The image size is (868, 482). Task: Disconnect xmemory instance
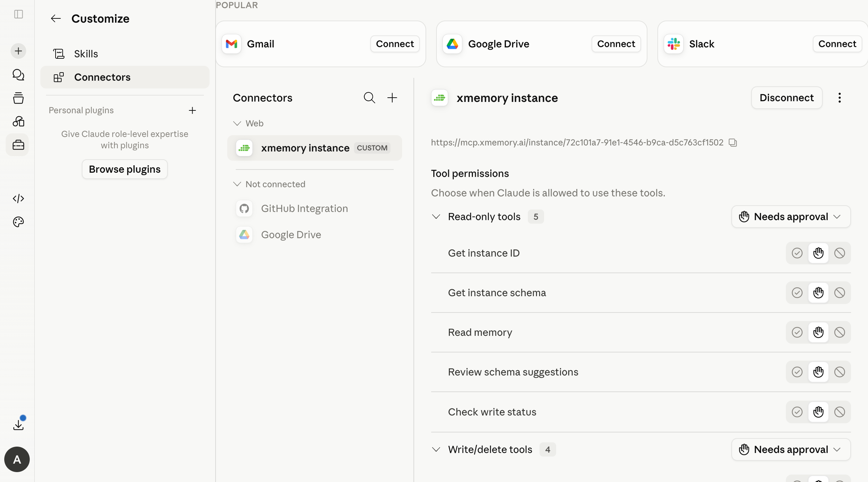pyautogui.click(x=787, y=98)
